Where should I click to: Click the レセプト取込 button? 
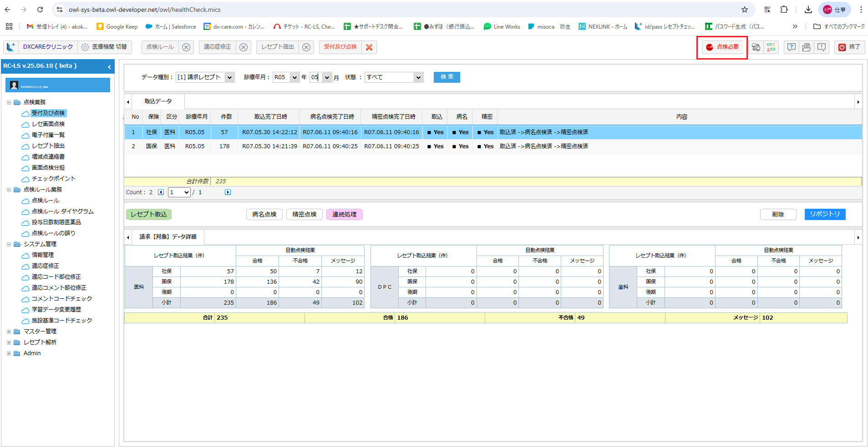coord(149,215)
